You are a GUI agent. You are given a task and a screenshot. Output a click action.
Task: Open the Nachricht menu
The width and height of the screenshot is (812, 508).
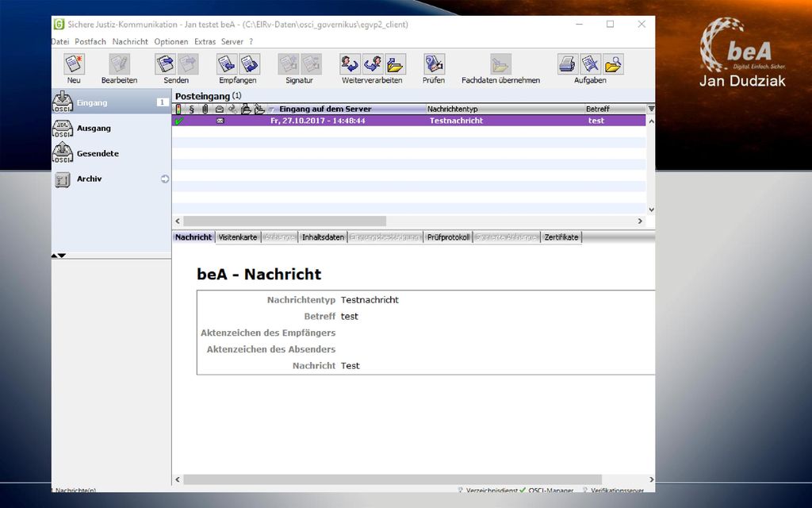(x=130, y=41)
